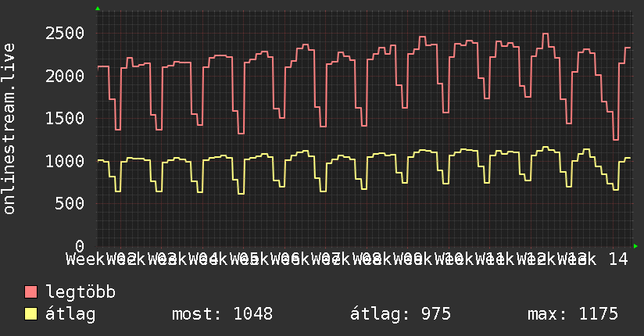Click the lowest dip of the red line
Screen dimensions: 644x336
[x=616, y=139]
